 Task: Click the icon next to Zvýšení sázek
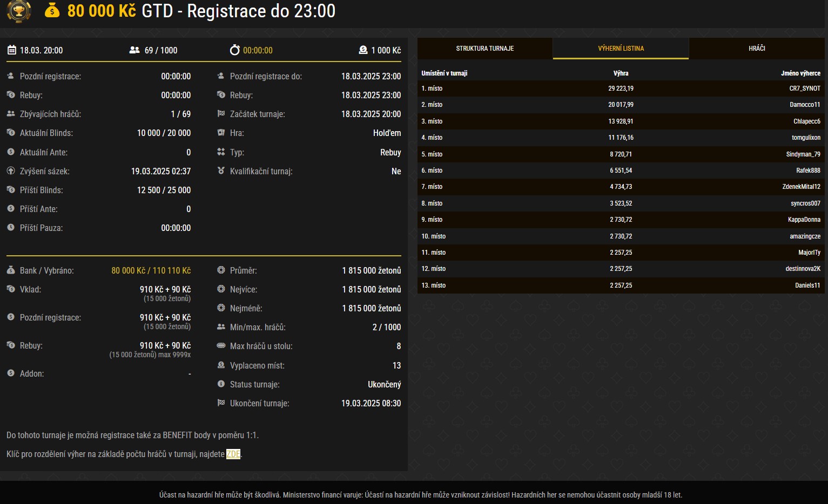click(11, 171)
